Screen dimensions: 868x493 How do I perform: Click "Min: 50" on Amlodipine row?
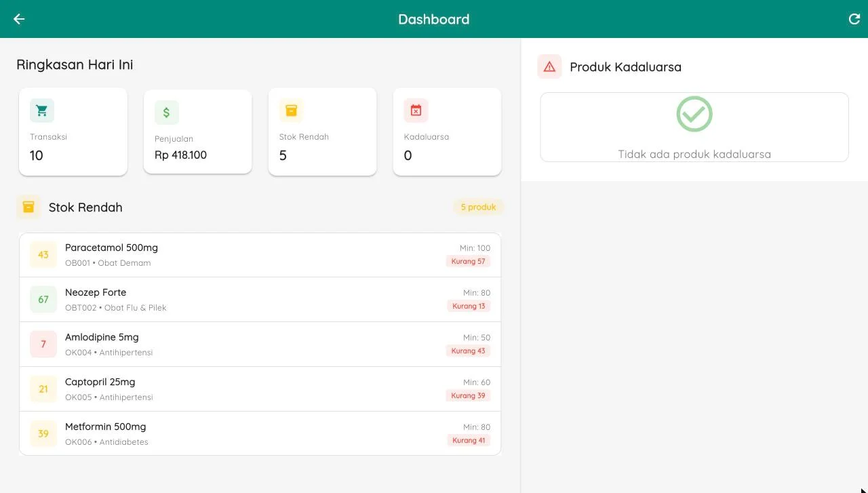click(x=477, y=338)
